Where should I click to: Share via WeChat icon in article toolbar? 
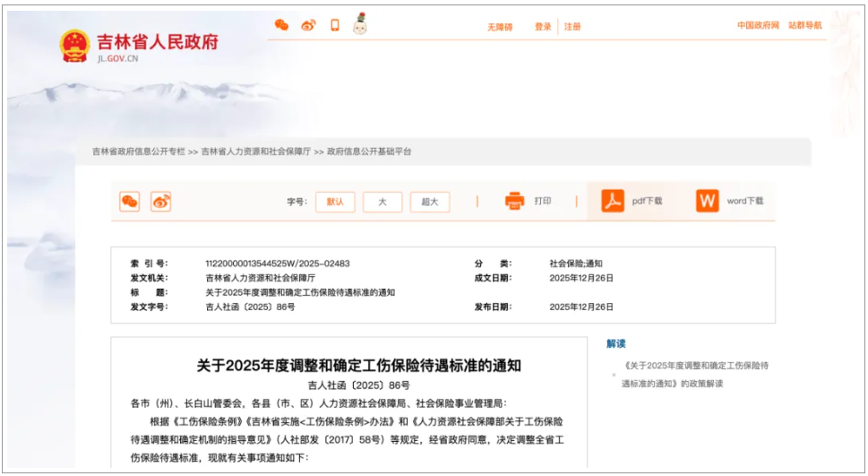130,202
